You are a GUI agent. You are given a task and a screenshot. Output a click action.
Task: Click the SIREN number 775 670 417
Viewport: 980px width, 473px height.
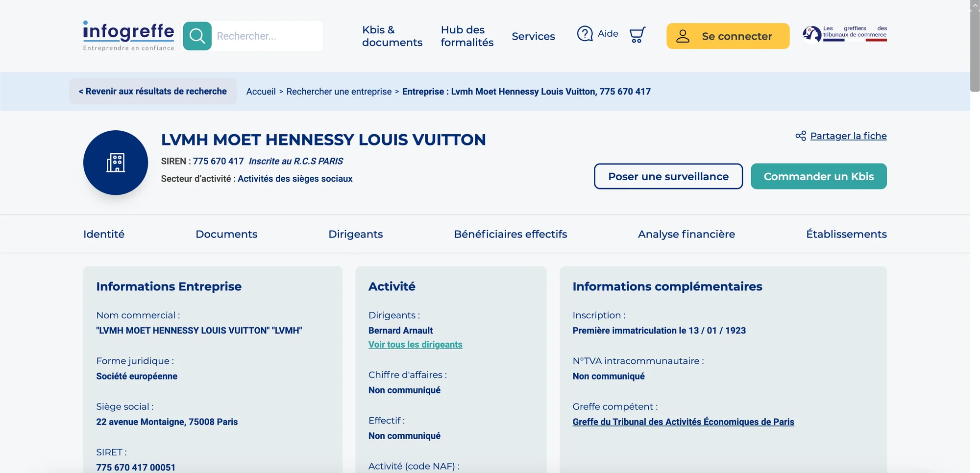(x=218, y=161)
